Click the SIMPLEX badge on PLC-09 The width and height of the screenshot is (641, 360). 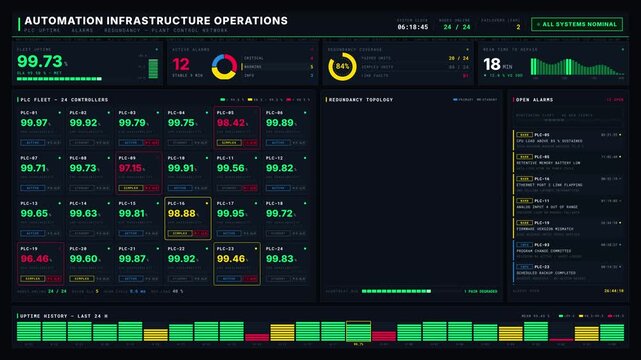point(131,188)
